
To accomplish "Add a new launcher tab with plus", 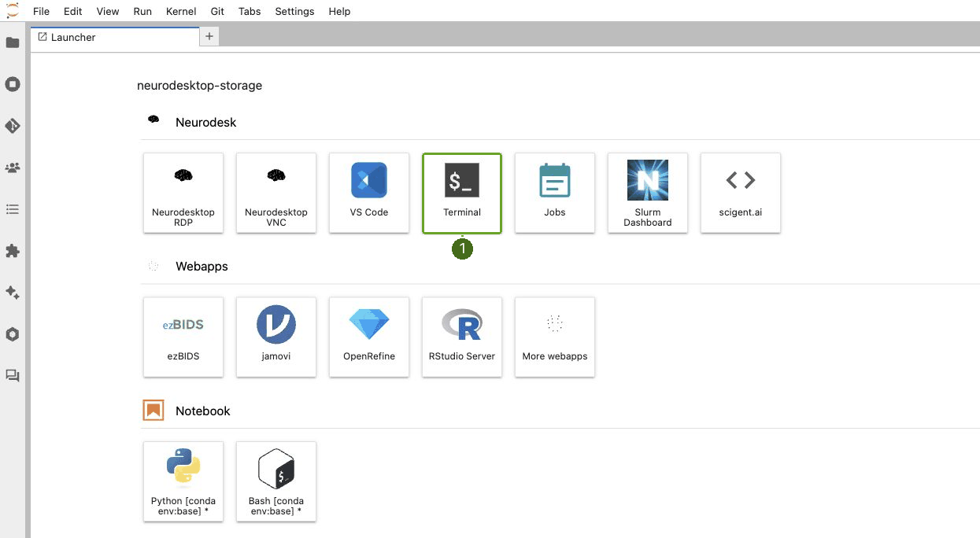I will pos(209,36).
